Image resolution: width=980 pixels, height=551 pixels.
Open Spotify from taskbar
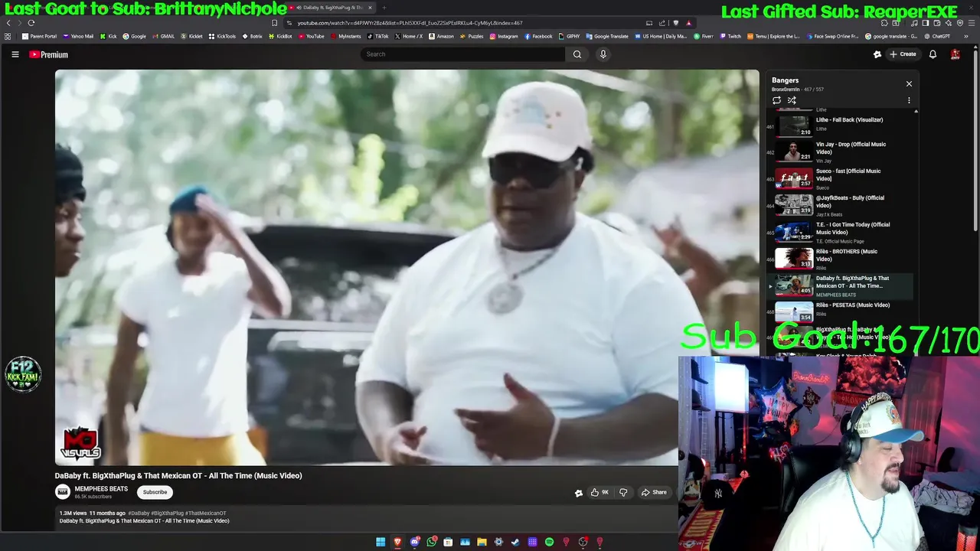(x=549, y=542)
